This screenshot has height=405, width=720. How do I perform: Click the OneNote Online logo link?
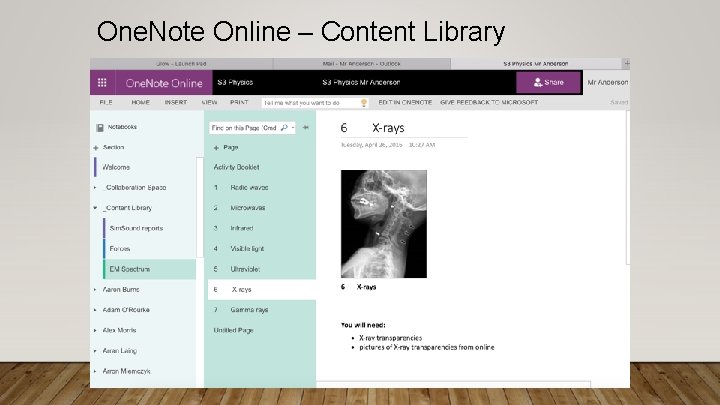[164, 83]
